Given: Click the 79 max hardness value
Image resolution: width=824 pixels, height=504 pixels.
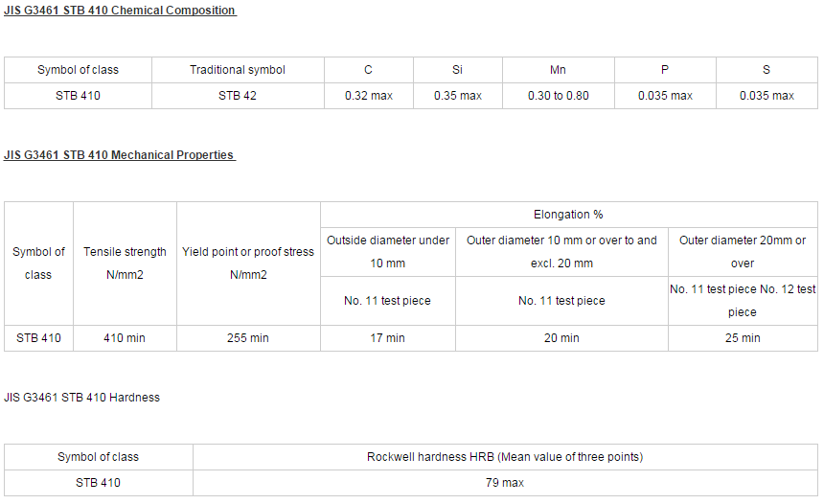Looking at the screenshot, I should pyautogui.click(x=505, y=483).
